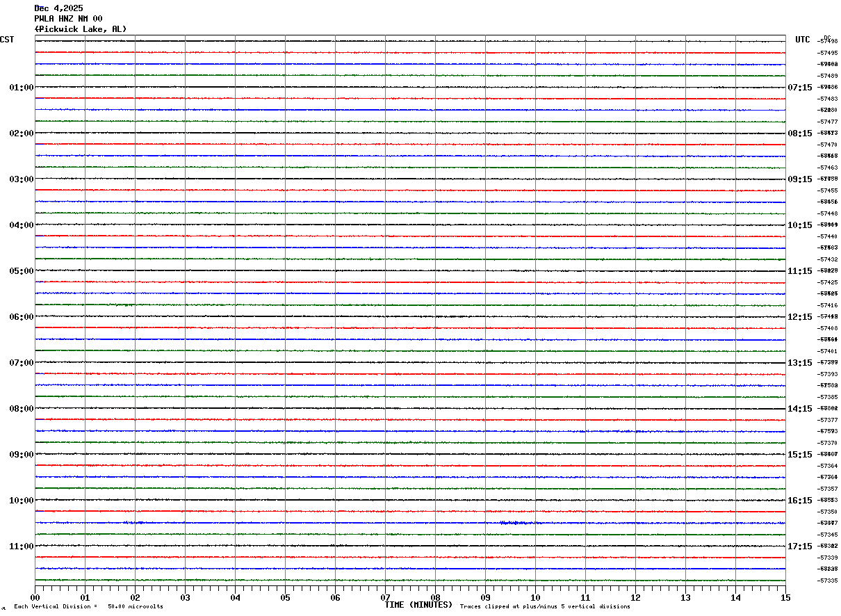841x616 pixels.
Task: Click the DC offset value -57357
Action: (828, 489)
